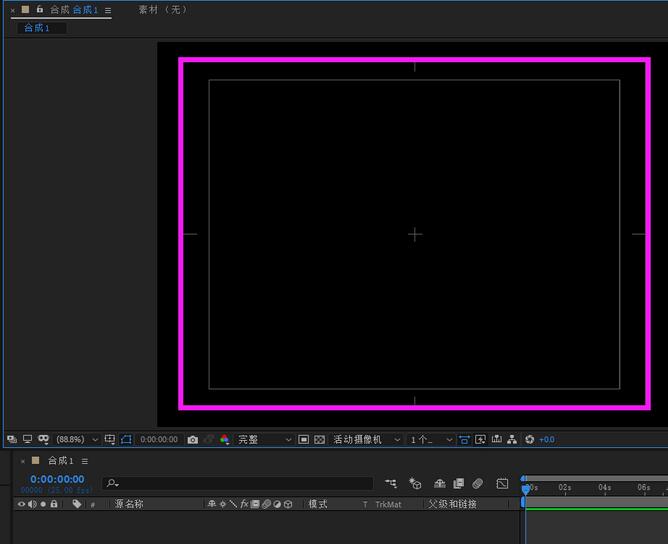Viewport: 668px width, 544px height.
Task: Toggle the transparency grid button
Action: [320, 439]
